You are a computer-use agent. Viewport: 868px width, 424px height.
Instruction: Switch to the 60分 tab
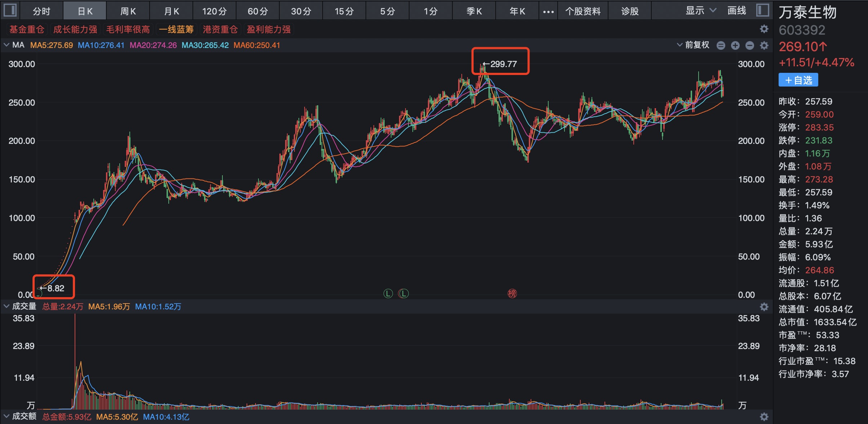pyautogui.click(x=258, y=11)
